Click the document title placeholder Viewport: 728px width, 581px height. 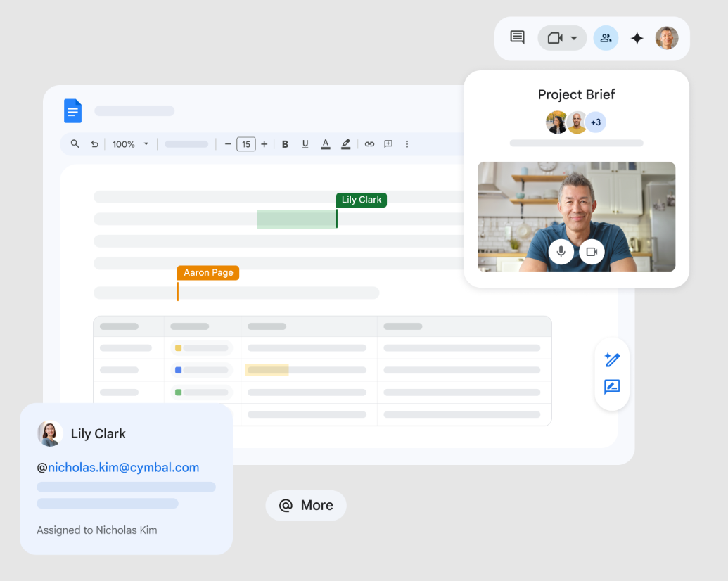134,110
